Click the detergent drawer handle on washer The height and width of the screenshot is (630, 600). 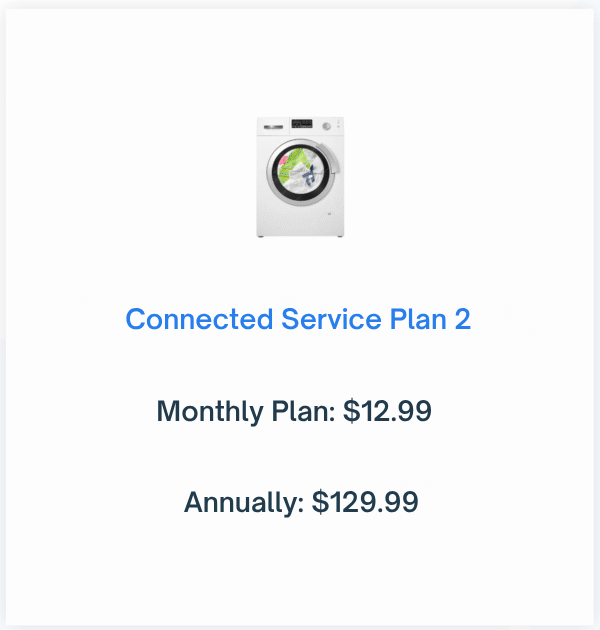point(273,127)
